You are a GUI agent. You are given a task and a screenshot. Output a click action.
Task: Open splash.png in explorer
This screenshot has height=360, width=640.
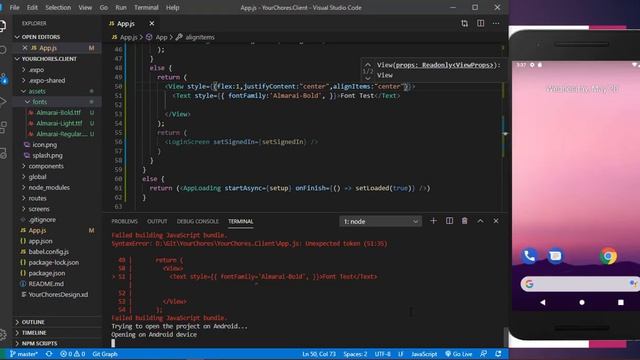(x=47, y=155)
